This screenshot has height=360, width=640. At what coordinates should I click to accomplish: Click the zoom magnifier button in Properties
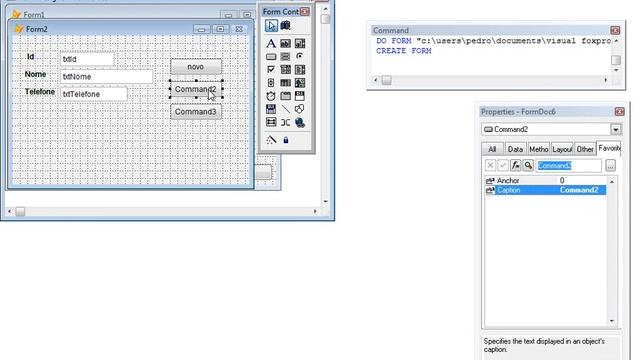528,165
